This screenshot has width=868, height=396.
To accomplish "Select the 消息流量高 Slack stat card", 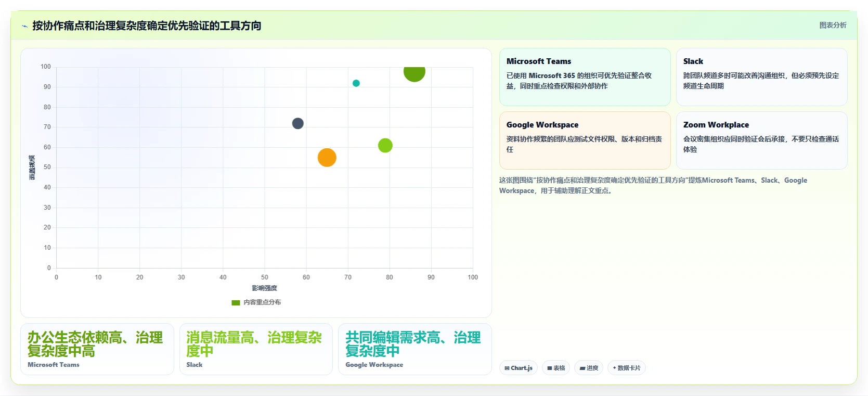I will coord(256,349).
